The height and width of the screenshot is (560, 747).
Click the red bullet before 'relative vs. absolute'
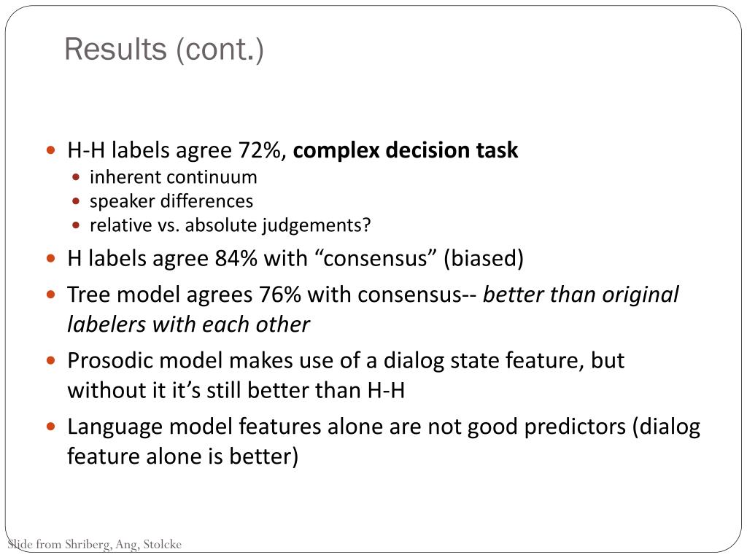coord(76,225)
